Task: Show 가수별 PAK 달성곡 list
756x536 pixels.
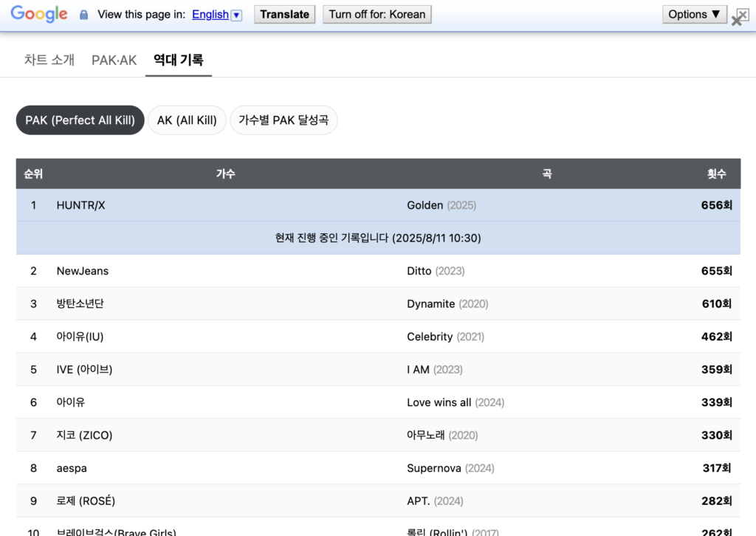Action: [x=283, y=120]
